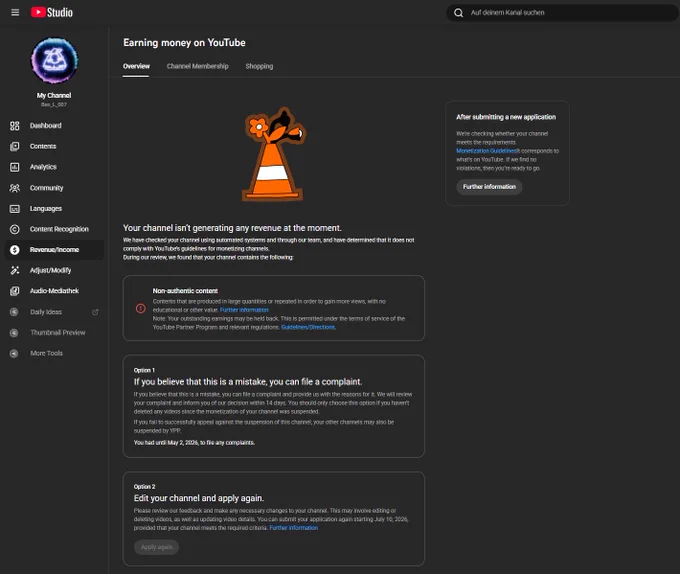680x574 pixels.
Task: Click the external link icon beside Daily Ideas
Action: pos(95,312)
